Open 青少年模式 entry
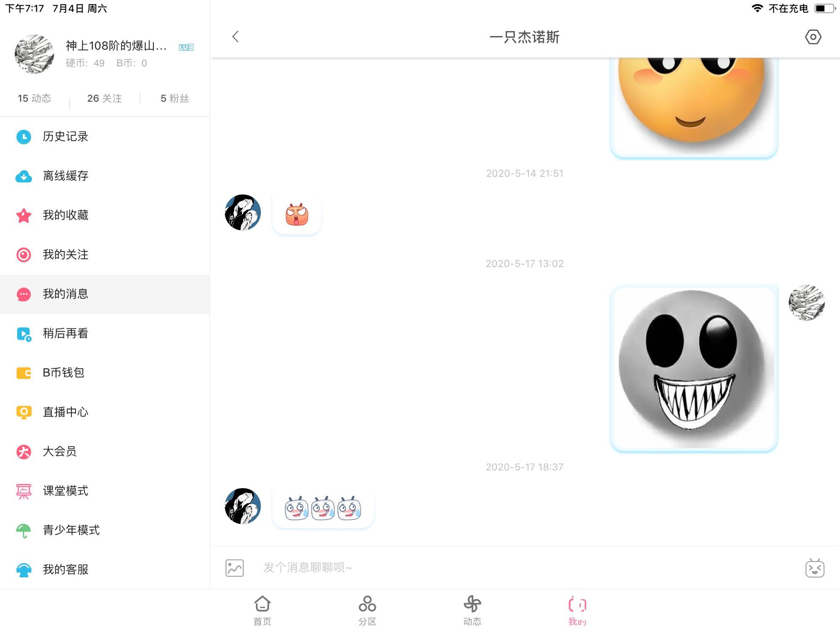 coord(105,531)
